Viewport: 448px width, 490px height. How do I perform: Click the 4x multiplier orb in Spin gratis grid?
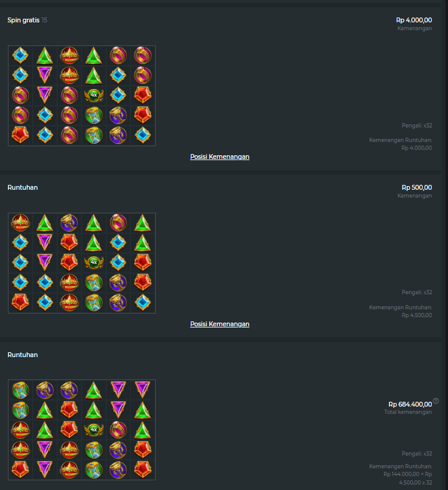94,95
